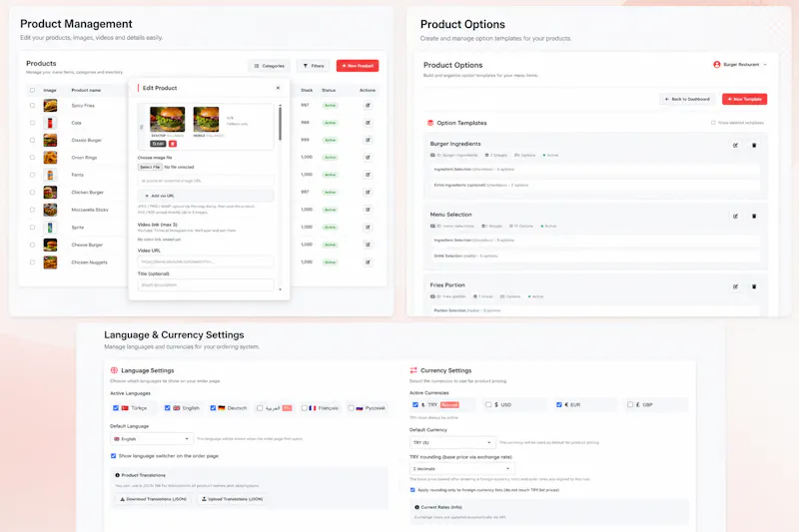The width and height of the screenshot is (799, 532).
Task: Open the Default Currency dropdown
Action: [x=452, y=442]
